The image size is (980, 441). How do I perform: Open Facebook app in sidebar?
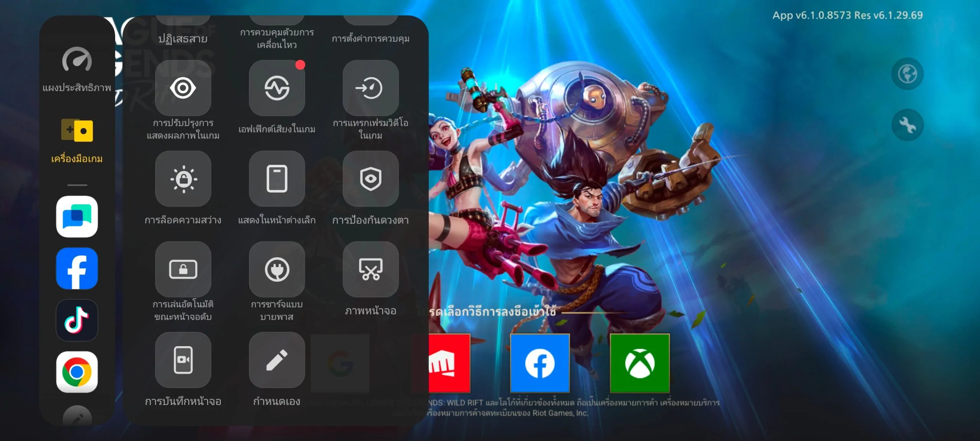[77, 268]
